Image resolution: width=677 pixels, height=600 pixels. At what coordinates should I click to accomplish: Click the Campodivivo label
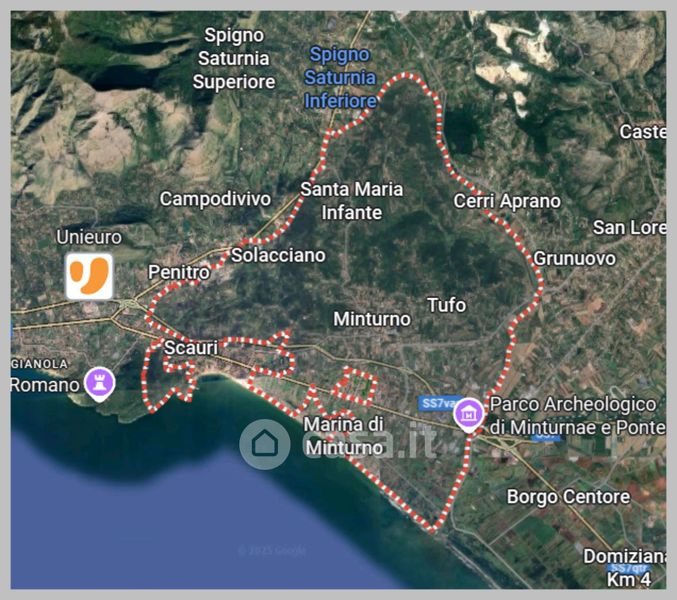pos(215,199)
